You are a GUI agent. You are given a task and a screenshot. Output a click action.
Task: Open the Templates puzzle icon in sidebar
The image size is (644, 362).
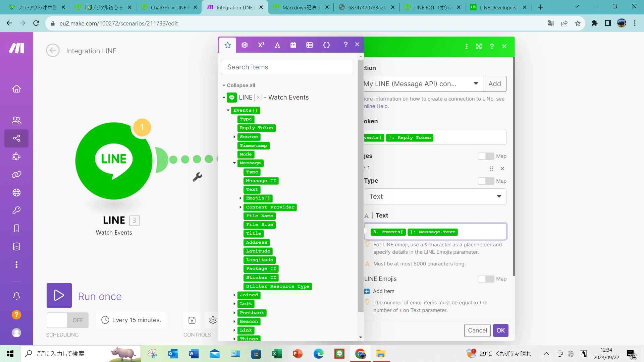pyautogui.click(x=16, y=157)
